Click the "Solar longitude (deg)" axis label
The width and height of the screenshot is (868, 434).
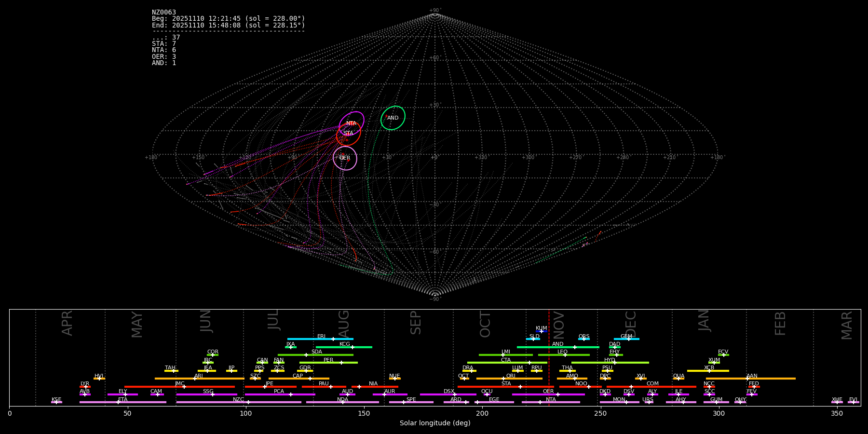click(434, 423)
